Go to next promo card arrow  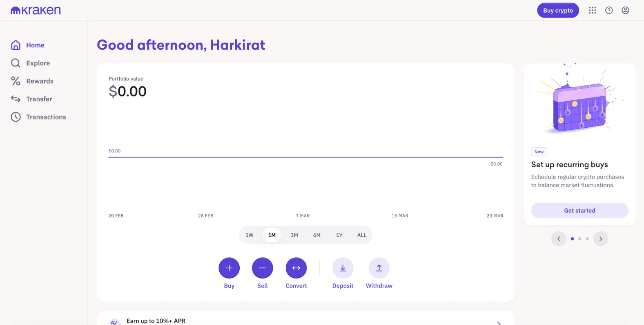point(600,239)
